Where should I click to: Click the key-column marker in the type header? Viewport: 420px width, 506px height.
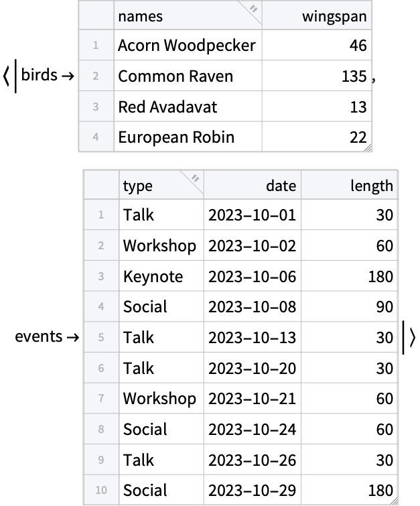[x=195, y=178]
